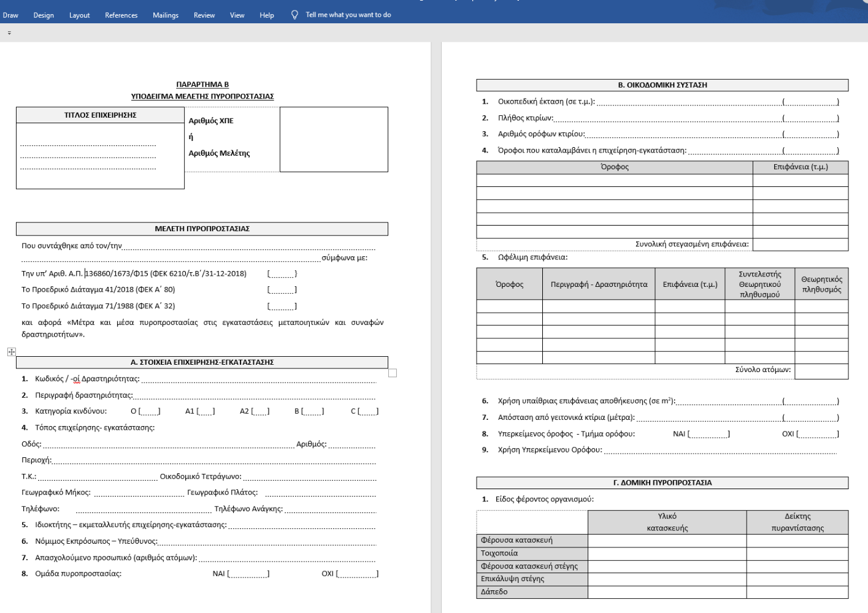This screenshot has width=868, height=613.
Task: Click the "Νόμιμος Εκπρόσωπος – Υπεύθυνος" line
Action: tap(199, 541)
